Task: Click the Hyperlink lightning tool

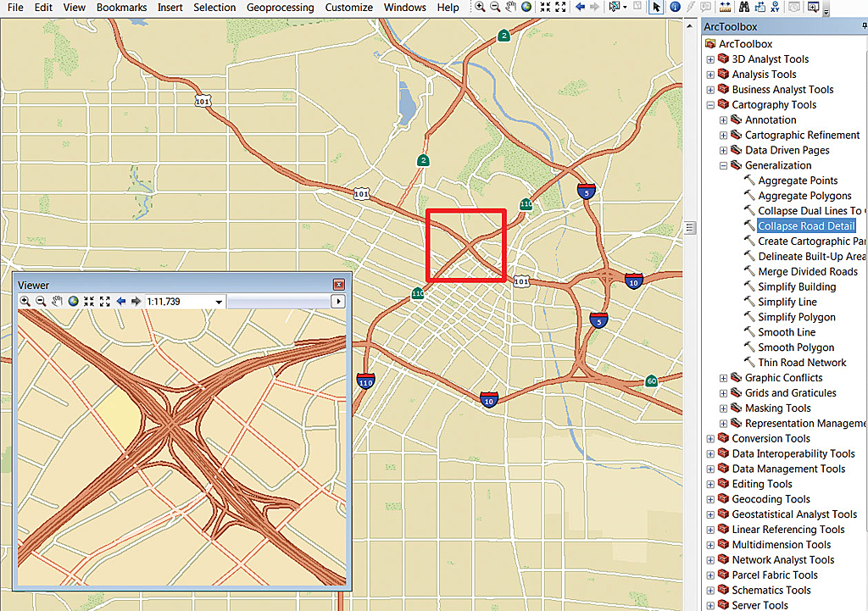Action: pos(690,7)
